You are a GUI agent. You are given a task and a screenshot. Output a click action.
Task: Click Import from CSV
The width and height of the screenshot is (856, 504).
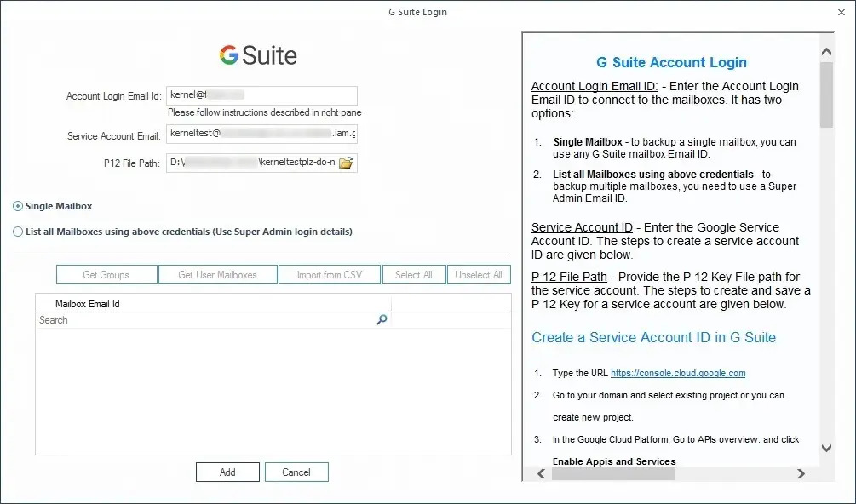click(x=330, y=274)
